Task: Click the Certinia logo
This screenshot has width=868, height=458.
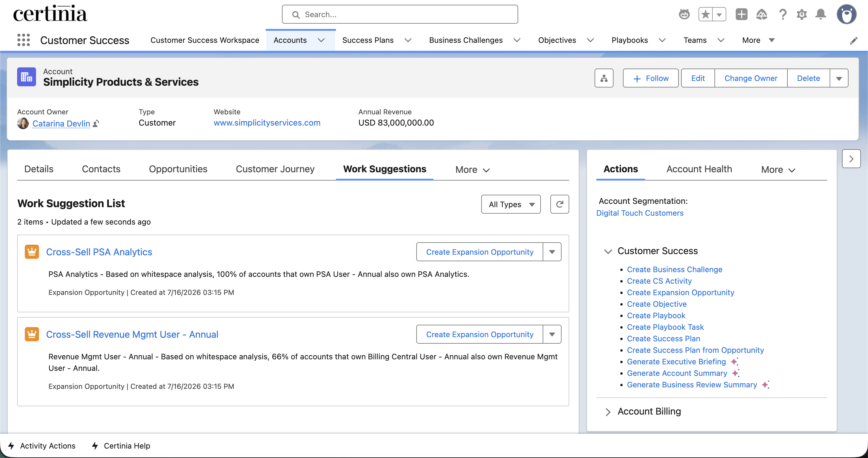Action: point(50,14)
